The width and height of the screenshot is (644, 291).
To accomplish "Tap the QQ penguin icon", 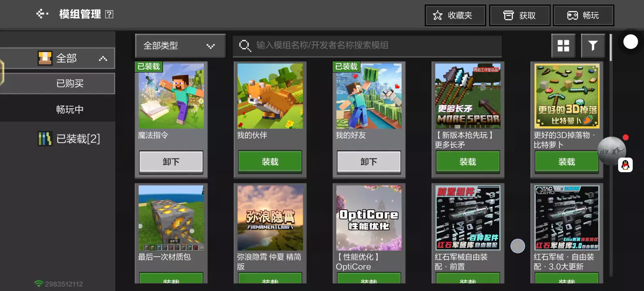I will [625, 165].
